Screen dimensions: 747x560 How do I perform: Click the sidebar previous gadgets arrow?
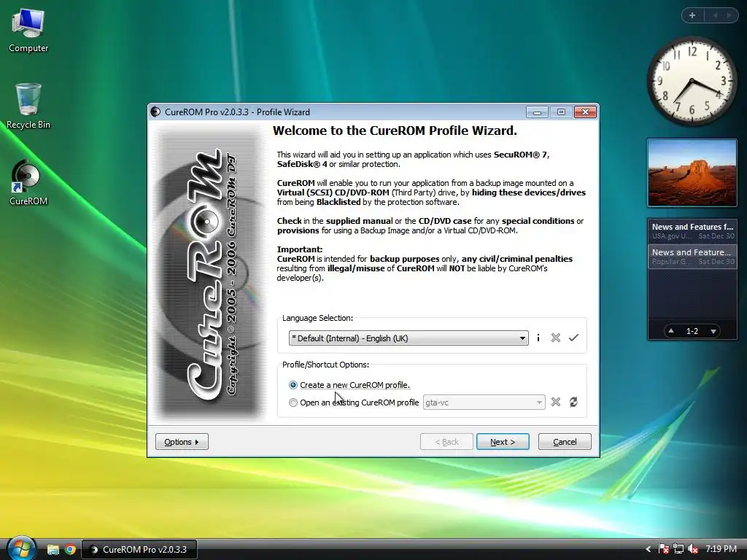pyautogui.click(x=715, y=15)
